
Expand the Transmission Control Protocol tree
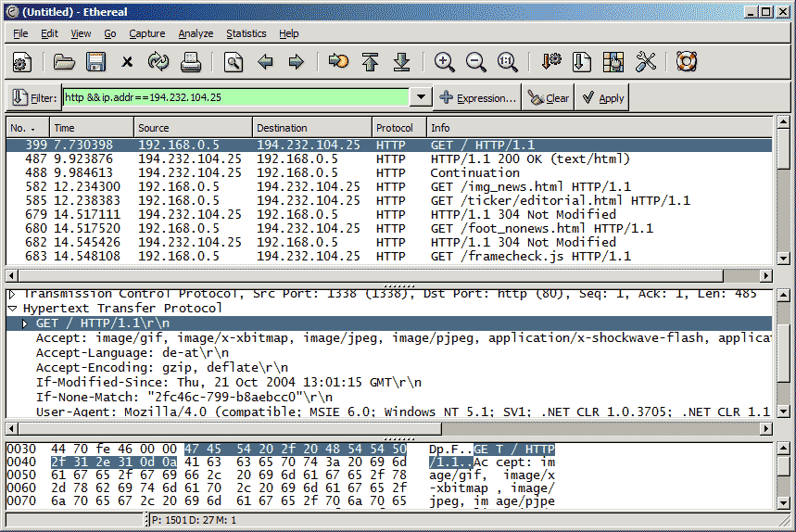pyautogui.click(x=12, y=294)
